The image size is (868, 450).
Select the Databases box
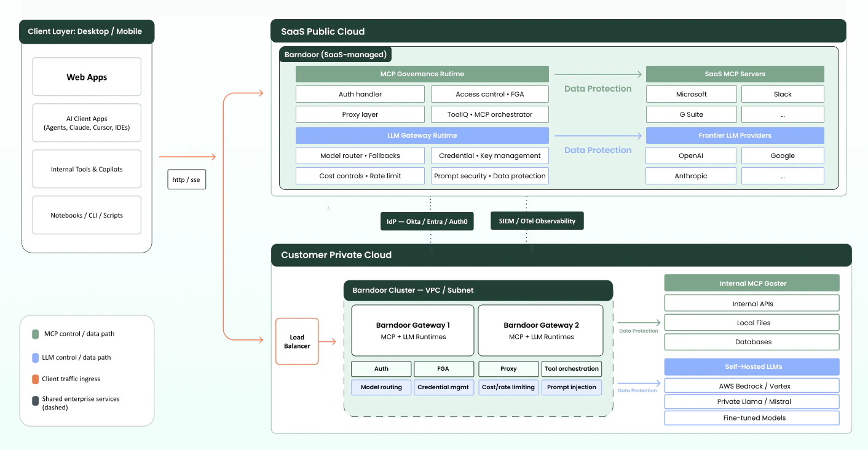pyautogui.click(x=752, y=342)
